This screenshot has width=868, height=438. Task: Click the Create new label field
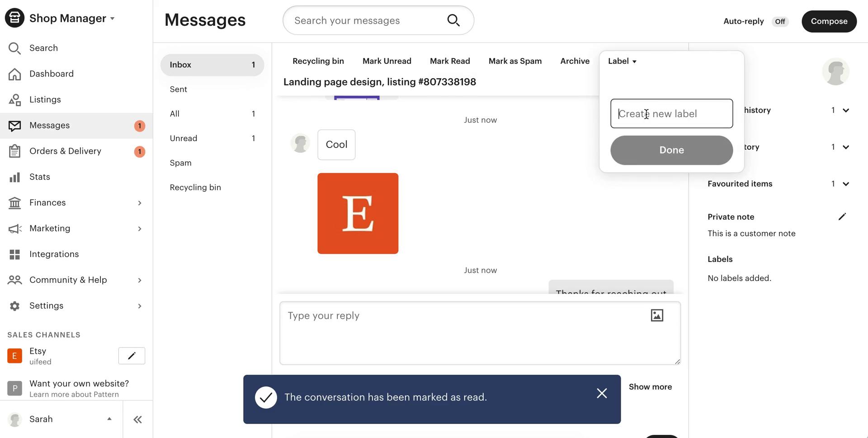(671, 114)
